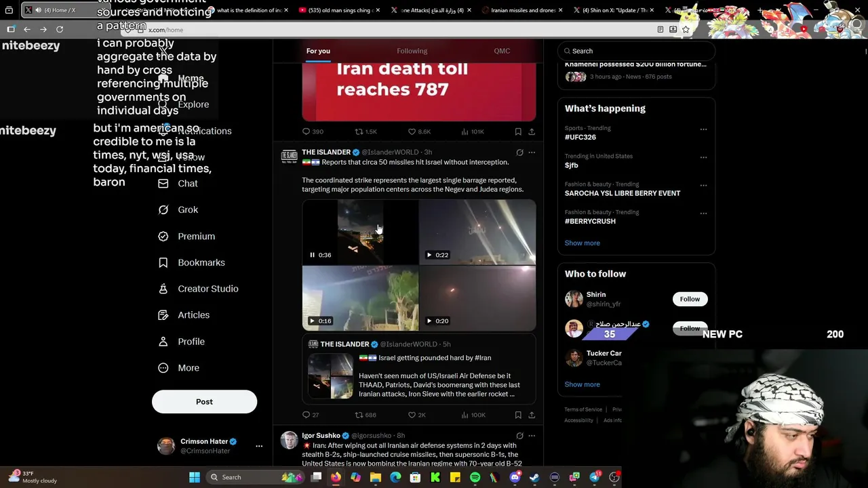Image resolution: width=868 pixels, height=488 pixels.
Task: Play the 0:20 video
Action: coord(429,321)
